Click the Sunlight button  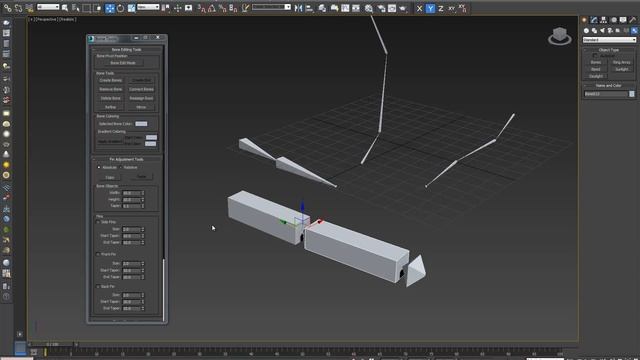point(621,69)
